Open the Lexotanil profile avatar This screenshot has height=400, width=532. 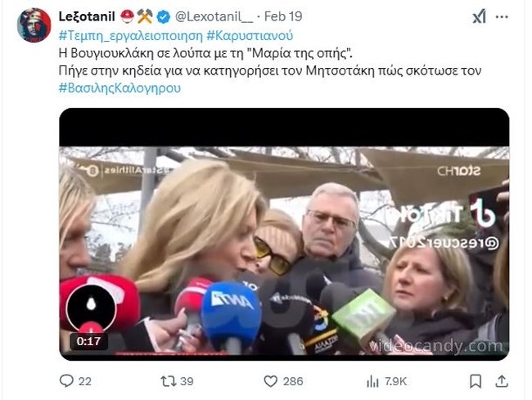pyautogui.click(x=34, y=25)
